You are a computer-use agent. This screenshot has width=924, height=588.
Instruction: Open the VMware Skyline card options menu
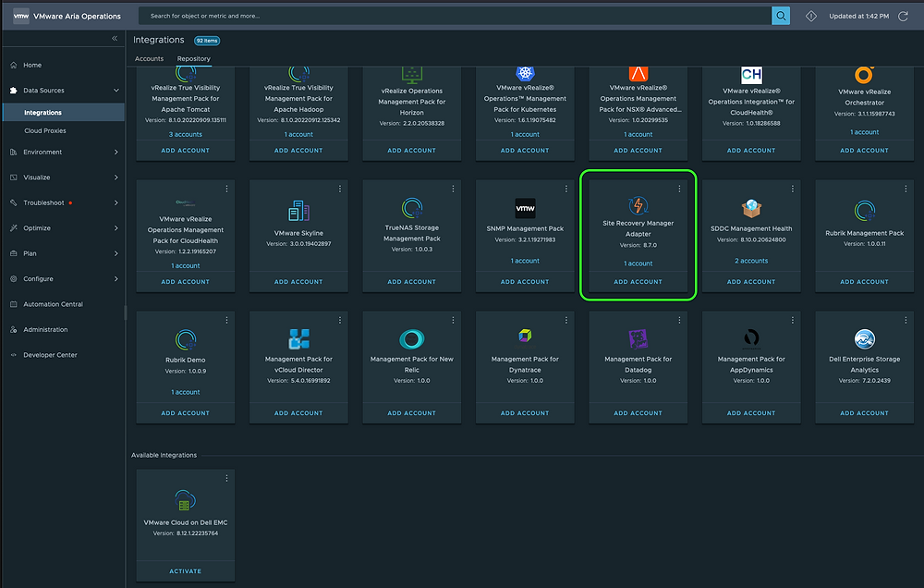pyautogui.click(x=340, y=189)
